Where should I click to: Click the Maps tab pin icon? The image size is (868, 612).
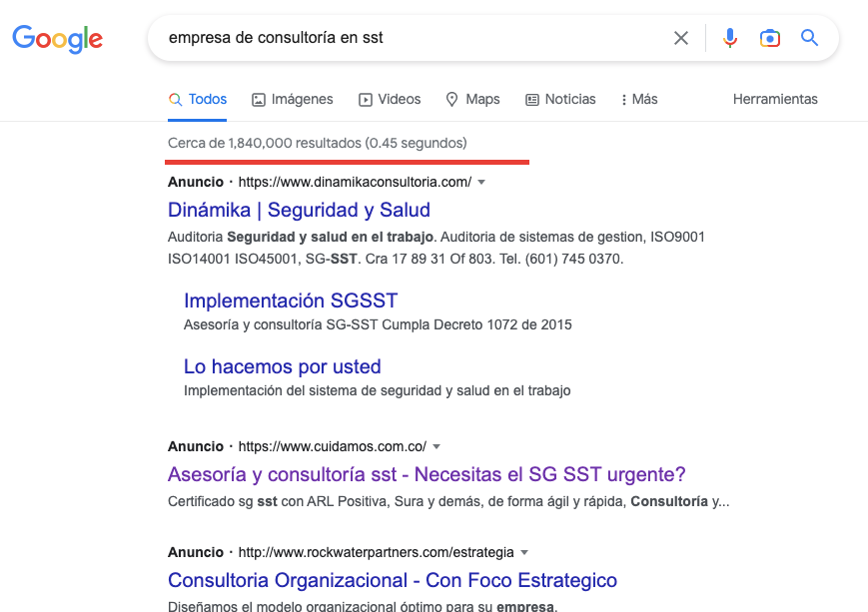[451, 100]
